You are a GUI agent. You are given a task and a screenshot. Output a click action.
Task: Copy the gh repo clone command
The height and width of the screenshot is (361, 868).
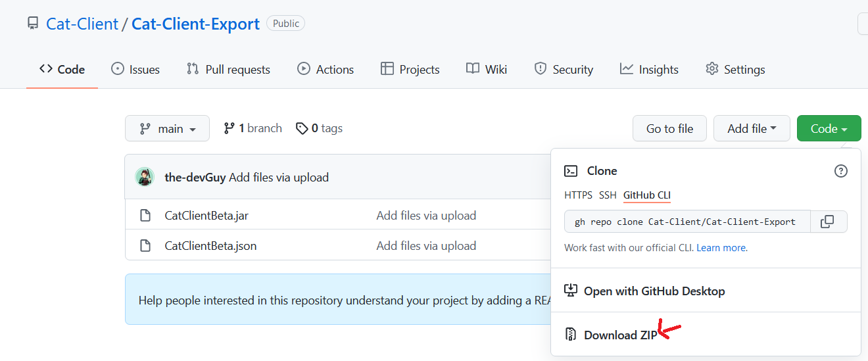(x=828, y=222)
